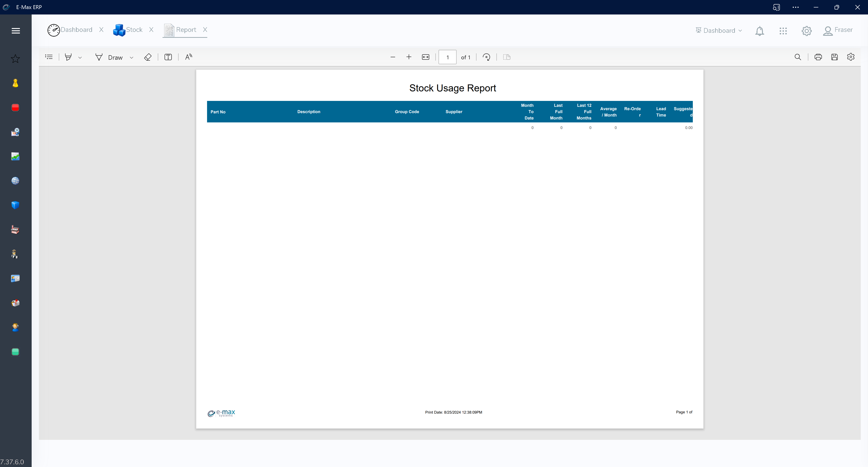The width and height of the screenshot is (868, 467).
Task: Open the contact card module in the sidebar
Action: pyautogui.click(x=15, y=278)
